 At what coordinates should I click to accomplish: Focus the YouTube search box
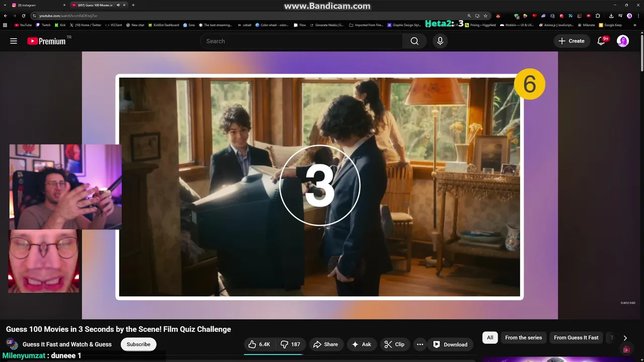[x=302, y=41]
